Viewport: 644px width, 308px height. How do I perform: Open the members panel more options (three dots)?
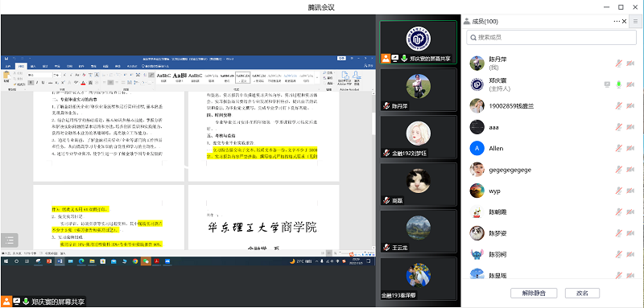point(617,22)
